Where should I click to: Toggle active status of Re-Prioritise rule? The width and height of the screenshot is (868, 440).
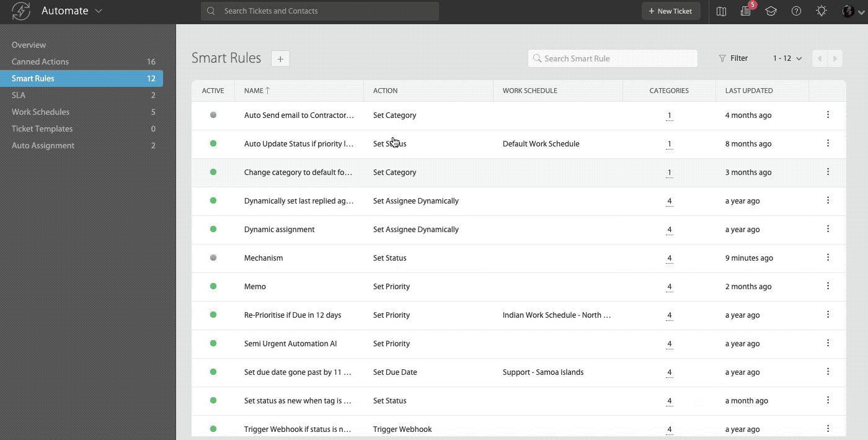tap(213, 315)
